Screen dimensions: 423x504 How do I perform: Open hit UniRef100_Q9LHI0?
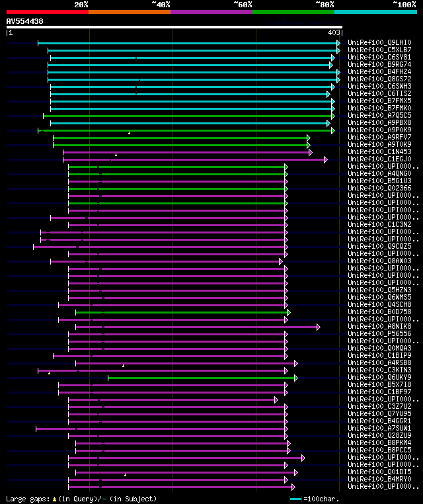pos(379,42)
